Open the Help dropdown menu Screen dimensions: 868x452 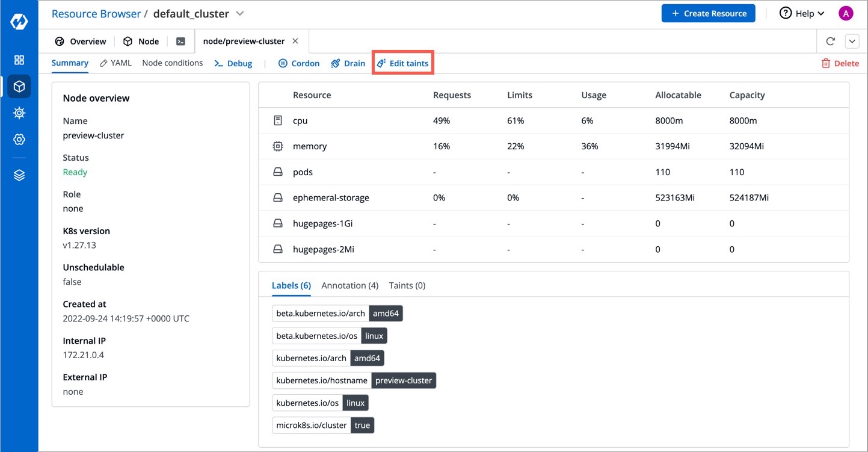coord(802,14)
